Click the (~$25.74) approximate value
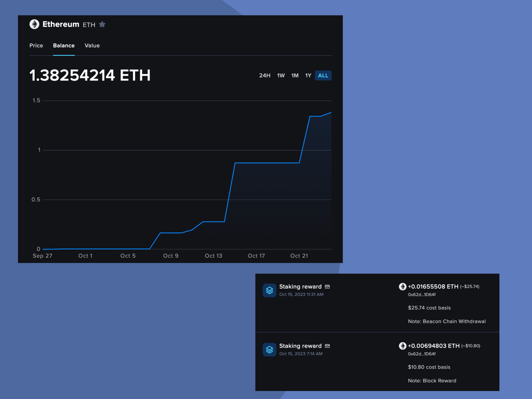The height and width of the screenshot is (399, 532). 470,287
